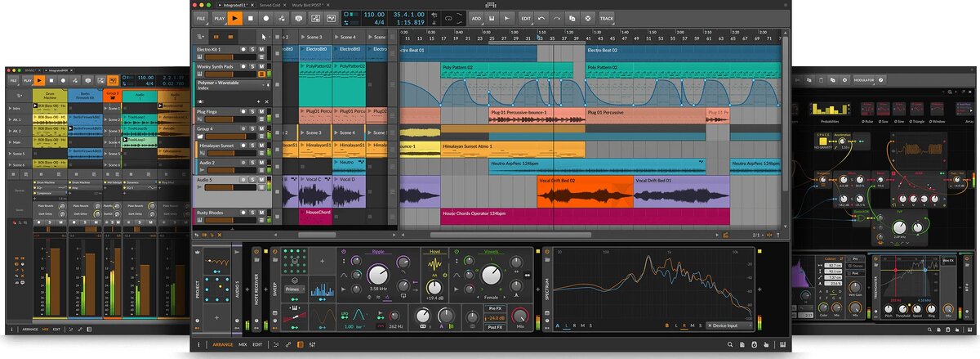Launch the Intro scene in the left window
The height and width of the screenshot is (359, 980).
pyautogui.click(x=10, y=108)
